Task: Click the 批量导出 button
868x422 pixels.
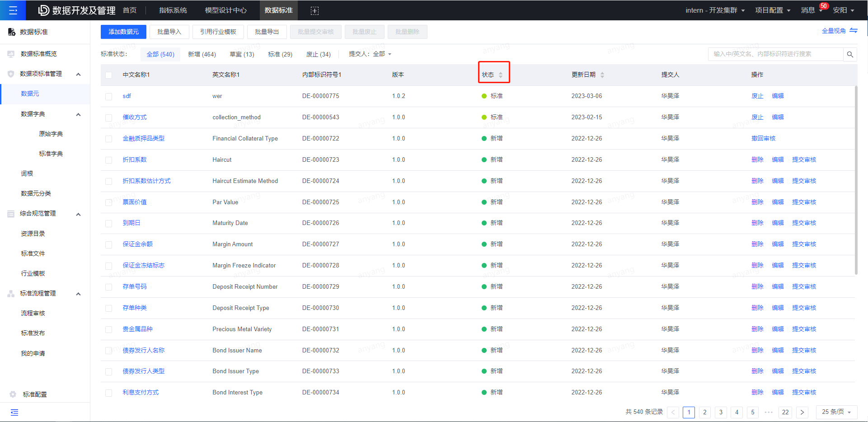Action: pyautogui.click(x=267, y=32)
